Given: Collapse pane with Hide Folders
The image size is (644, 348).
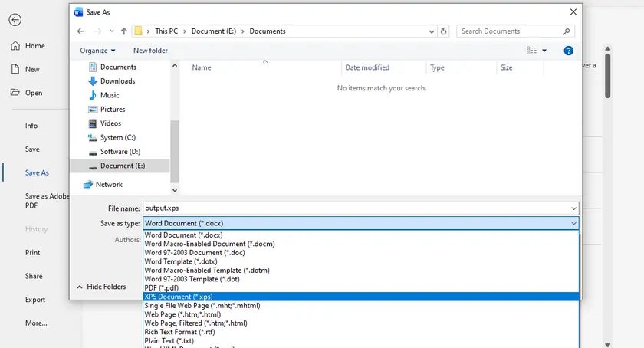Looking at the screenshot, I should coord(101,287).
